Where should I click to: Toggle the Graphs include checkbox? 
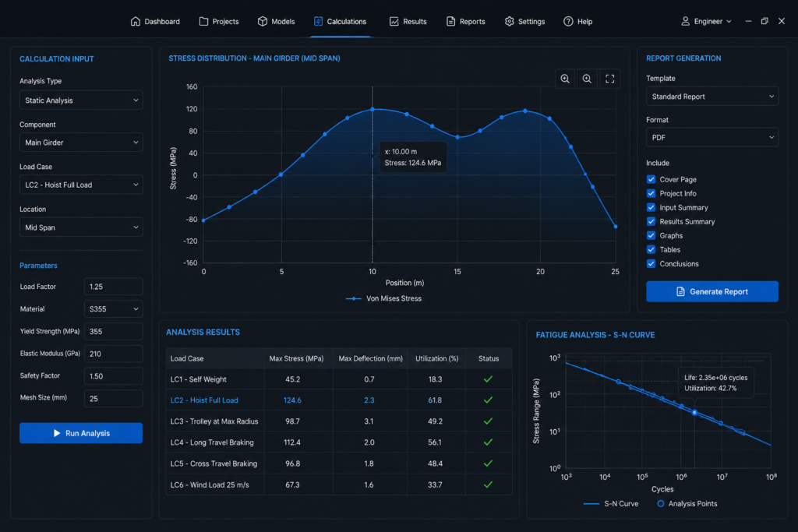point(651,235)
